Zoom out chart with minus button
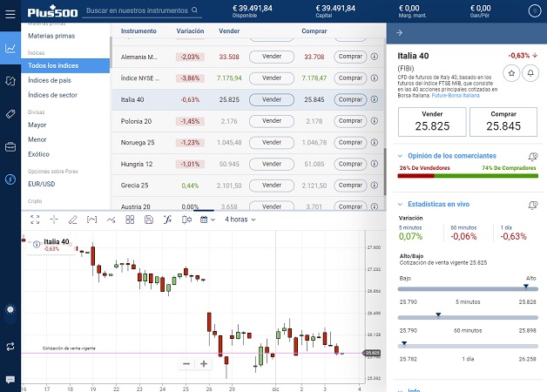 coord(186,364)
